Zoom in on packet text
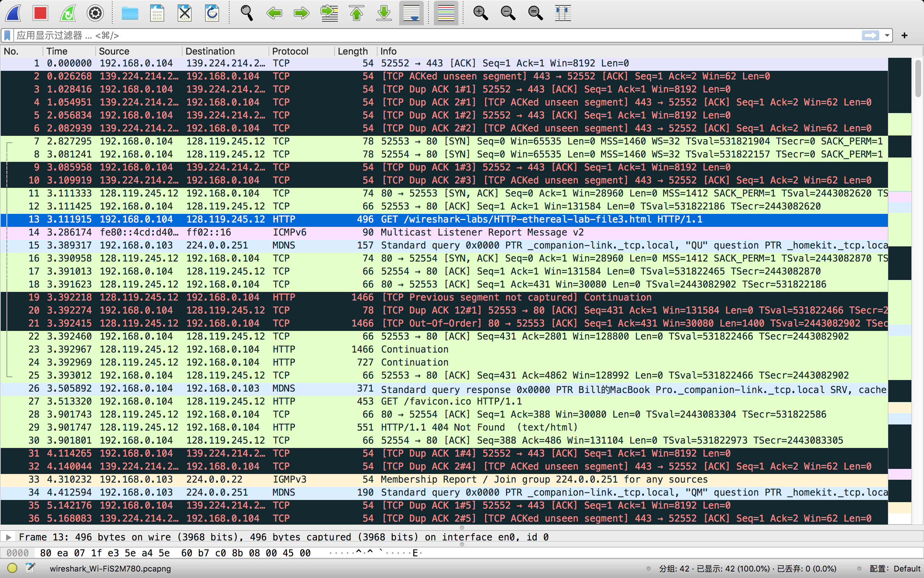The width and height of the screenshot is (924, 578). coord(481,13)
